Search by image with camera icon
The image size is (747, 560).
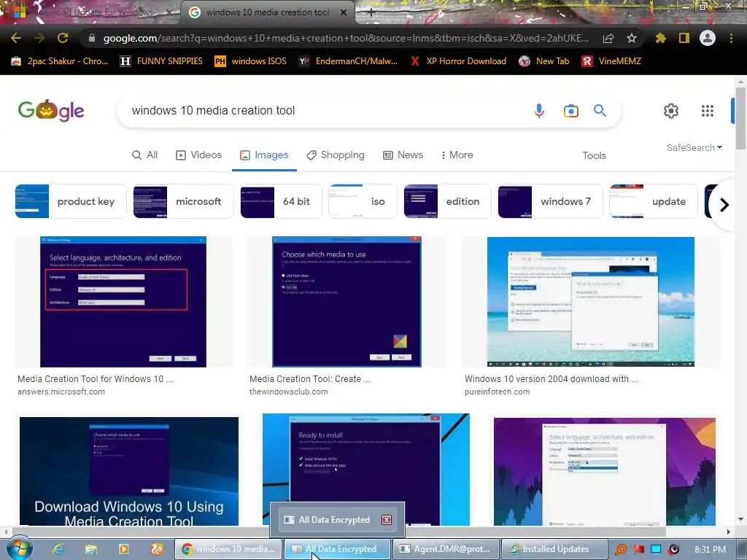tap(570, 111)
